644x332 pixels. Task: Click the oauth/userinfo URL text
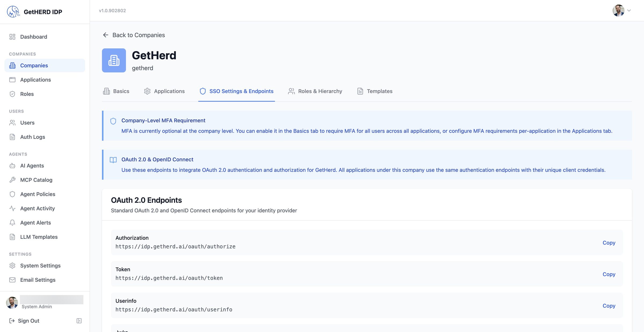coord(174,309)
